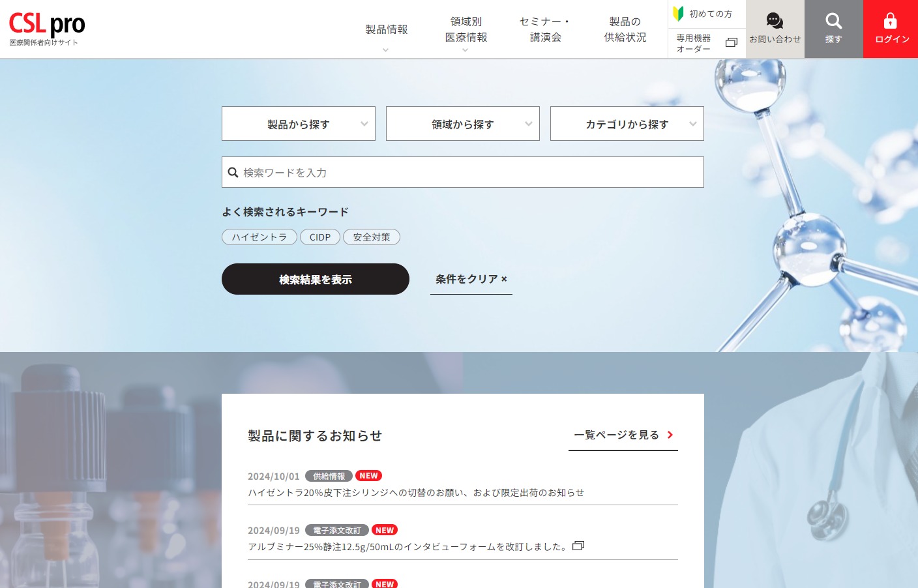Click the ログイン lock icon
The image size is (918, 588).
(x=890, y=21)
